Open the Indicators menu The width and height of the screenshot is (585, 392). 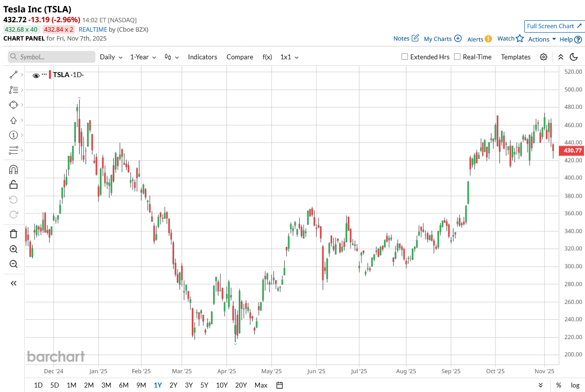[202, 57]
